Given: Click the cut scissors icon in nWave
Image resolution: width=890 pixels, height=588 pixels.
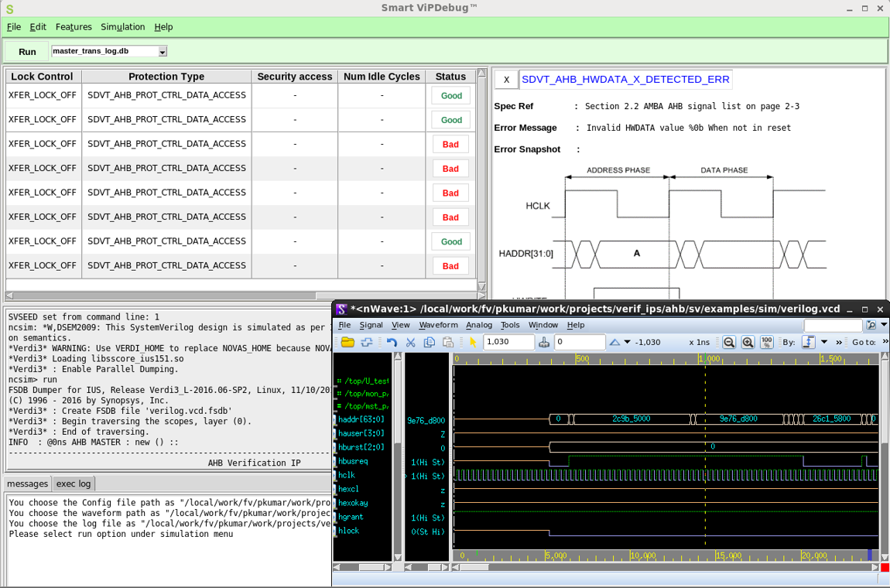Looking at the screenshot, I should click(410, 342).
